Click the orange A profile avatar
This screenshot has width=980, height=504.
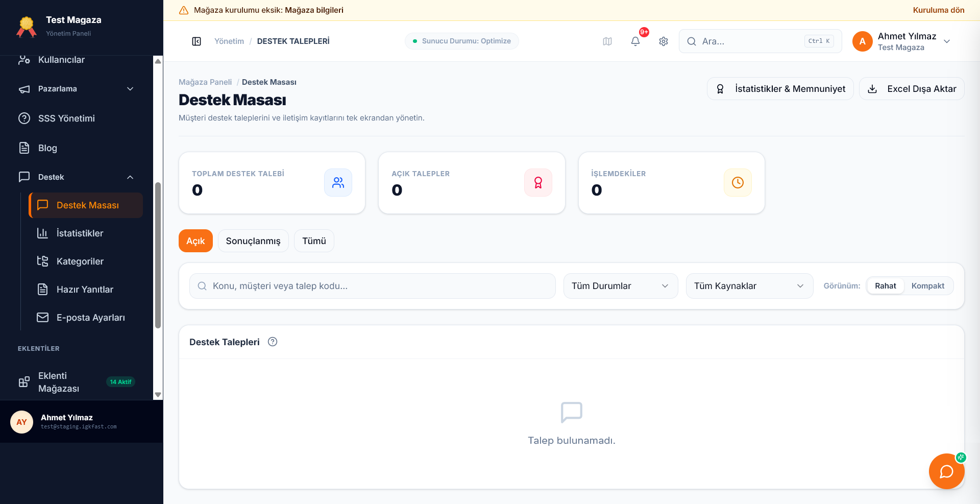[x=863, y=41]
